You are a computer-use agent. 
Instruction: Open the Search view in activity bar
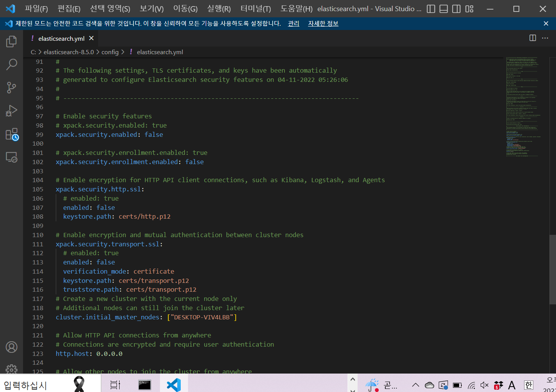click(12, 64)
